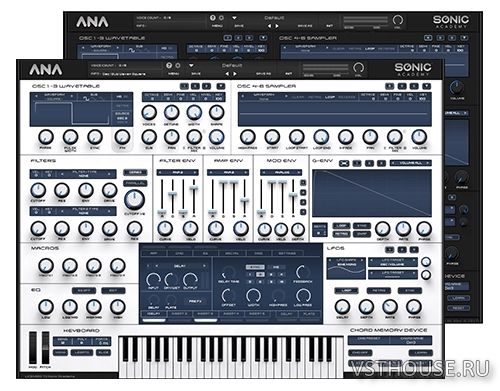The image size is (500, 391).
Task: Enable Parallel filter routing
Action: (135, 183)
